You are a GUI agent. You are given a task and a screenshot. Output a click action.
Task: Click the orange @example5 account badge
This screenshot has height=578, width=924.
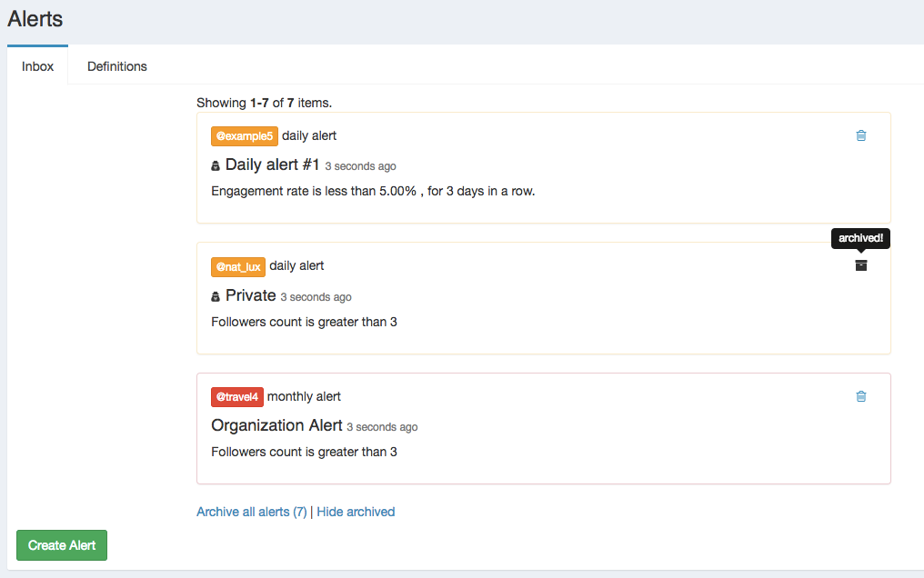[x=243, y=136]
